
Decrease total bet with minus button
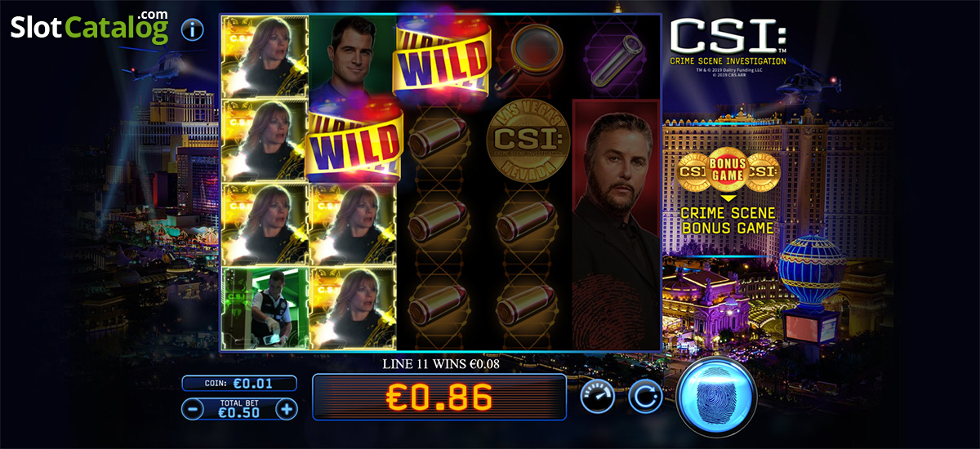pyautogui.click(x=193, y=409)
